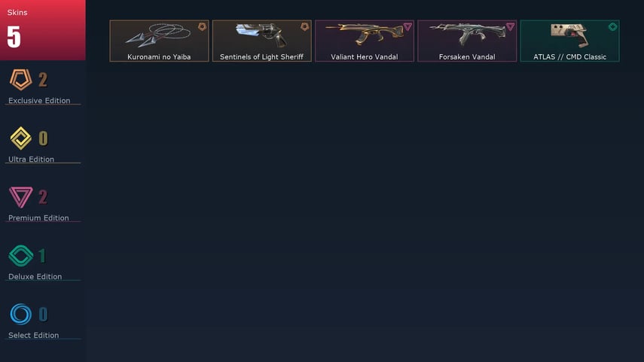Open the Sentinels of Light Sheriff card

click(x=262, y=41)
